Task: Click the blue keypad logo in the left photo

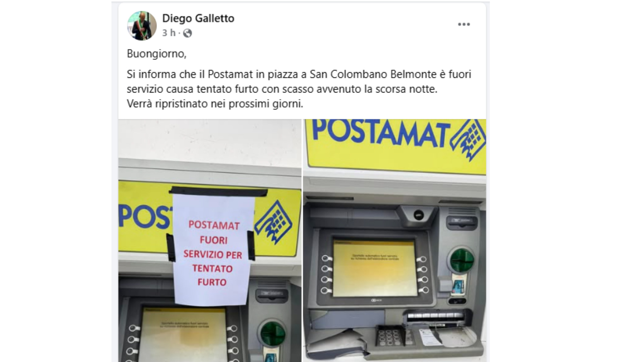Action: (x=273, y=222)
